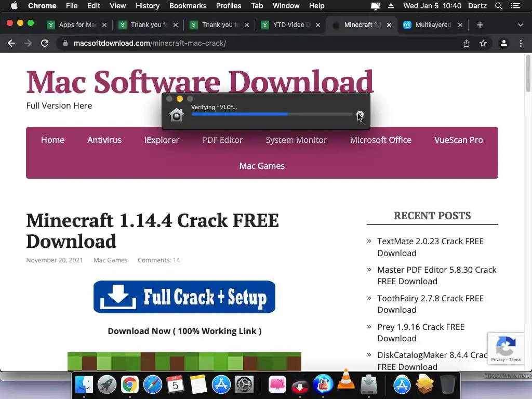This screenshot has width=532, height=399.
Task: Click the VLC traffic cone in dock
Action: 345,379
